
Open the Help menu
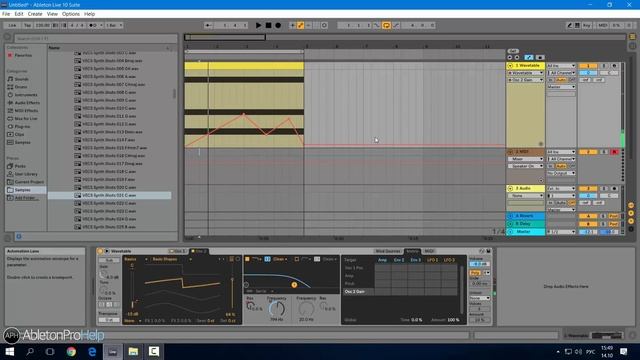pyautogui.click(x=89, y=14)
